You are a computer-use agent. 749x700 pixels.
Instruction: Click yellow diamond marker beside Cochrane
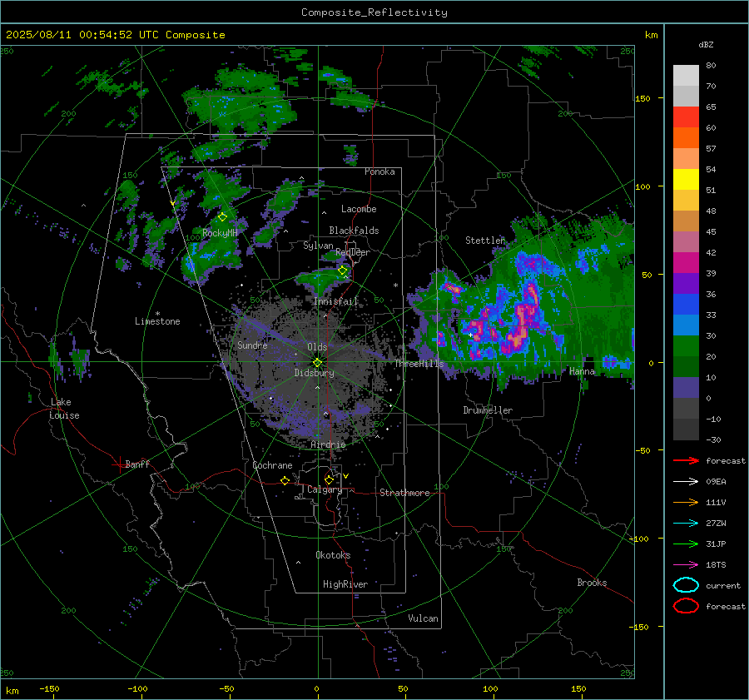pyautogui.click(x=285, y=480)
